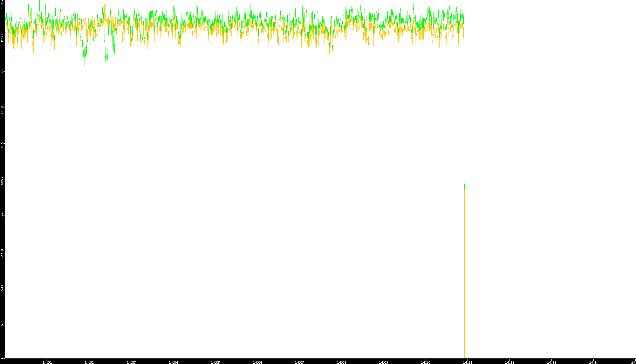Select the 1943 vertical axis label
The image size is (636, 364).
click(2, 289)
